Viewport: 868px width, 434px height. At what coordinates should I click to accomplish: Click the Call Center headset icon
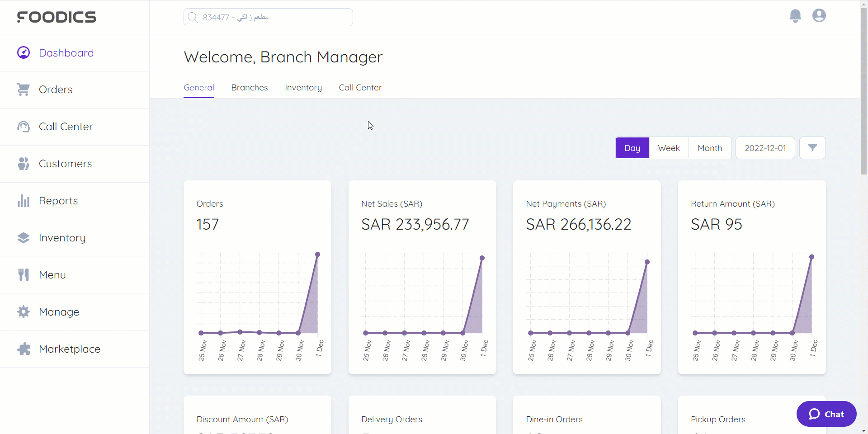pyautogui.click(x=24, y=127)
